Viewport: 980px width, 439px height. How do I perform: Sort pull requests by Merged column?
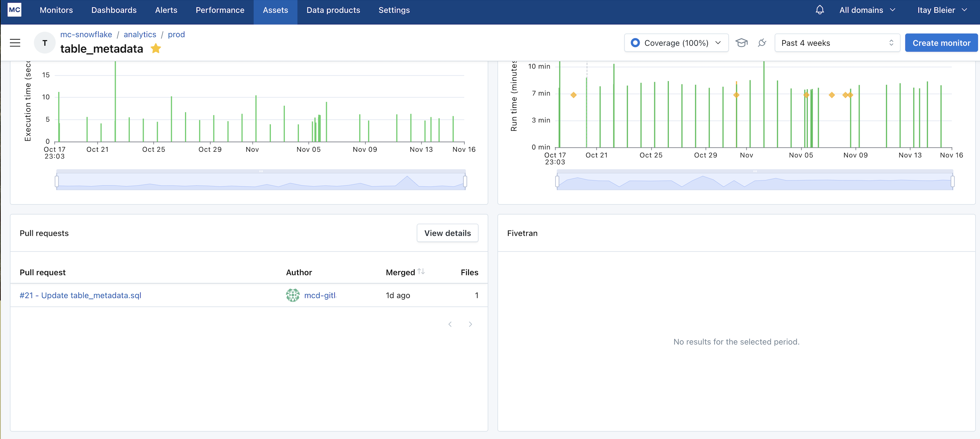pyautogui.click(x=421, y=271)
